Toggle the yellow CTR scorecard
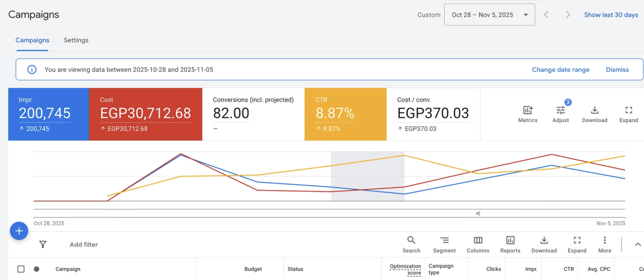This screenshot has width=644, height=280. pos(345,114)
